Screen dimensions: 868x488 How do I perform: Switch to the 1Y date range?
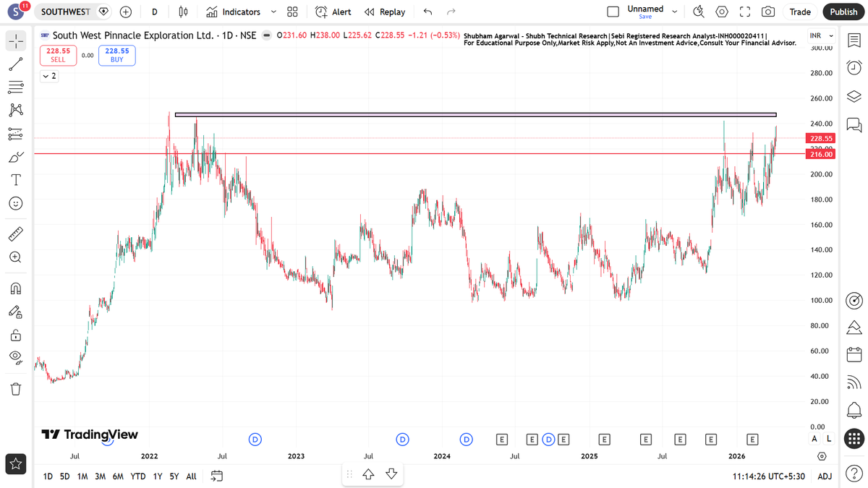[x=157, y=476]
